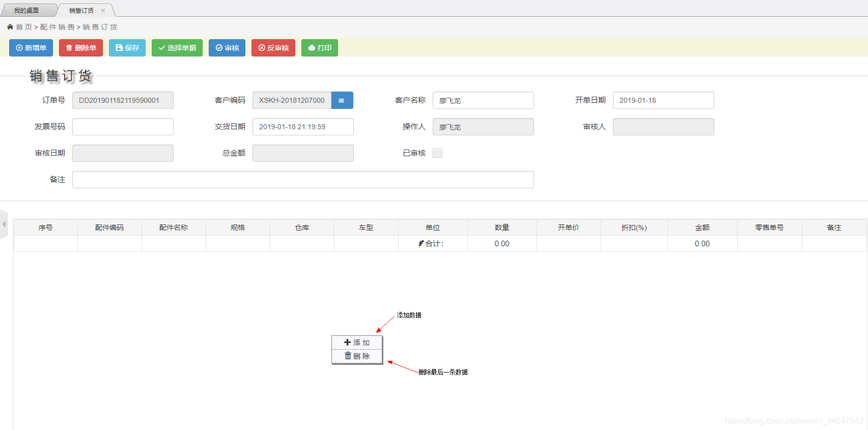Screen dimensions: 868x430
Task: Toggle the 已审核 checkbox
Action: (x=437, y=153)
